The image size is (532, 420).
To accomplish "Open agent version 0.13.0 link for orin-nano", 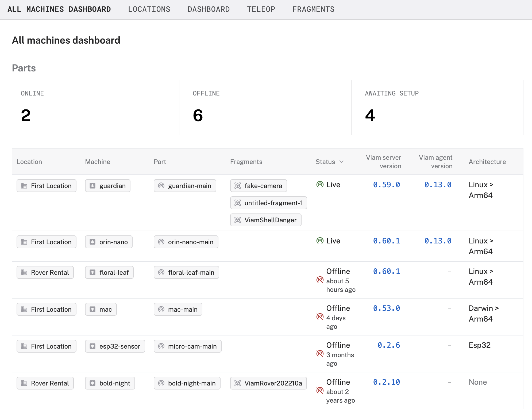I will pyautogui.click(x=438, y=241).
